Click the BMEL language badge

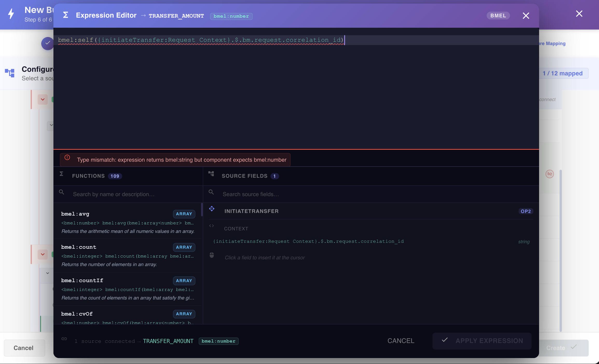(x=498, y=16)
